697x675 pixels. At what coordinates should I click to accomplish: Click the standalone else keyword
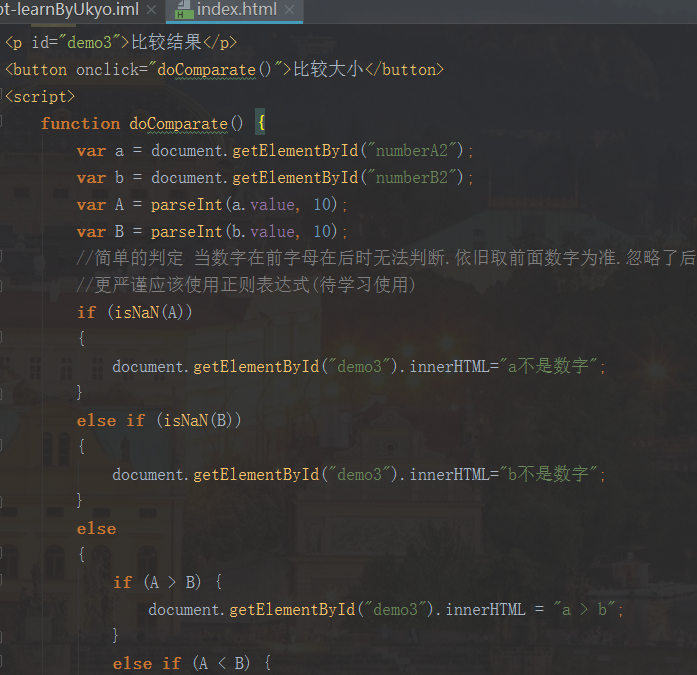click(96, 529)
